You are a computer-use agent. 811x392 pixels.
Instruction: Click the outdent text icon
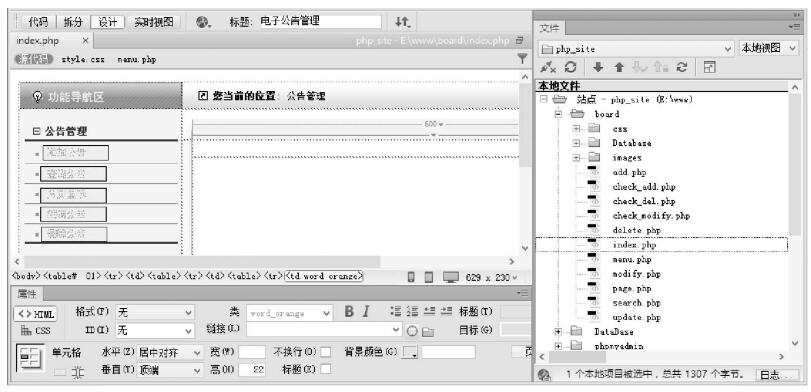(429, 311)
